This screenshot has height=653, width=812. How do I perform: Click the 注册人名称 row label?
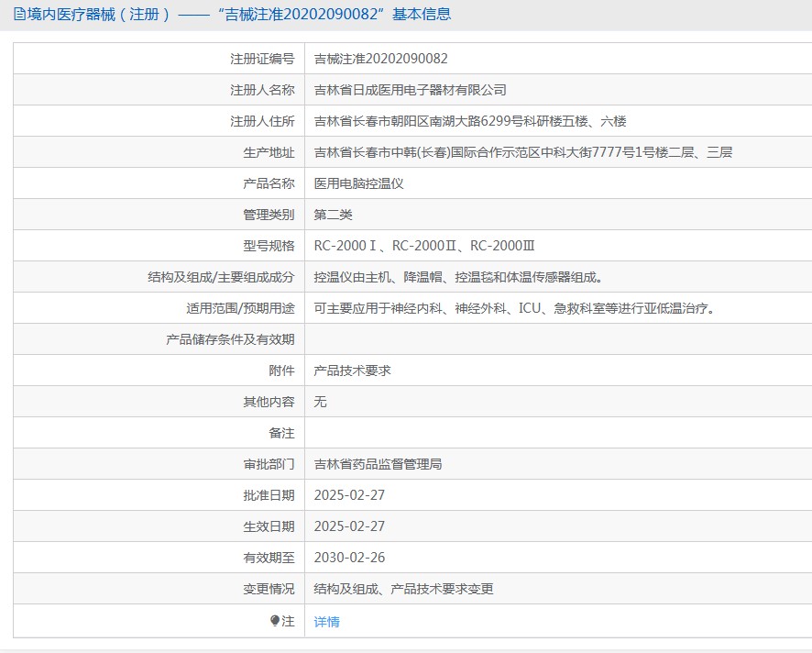tap(262, 90)
